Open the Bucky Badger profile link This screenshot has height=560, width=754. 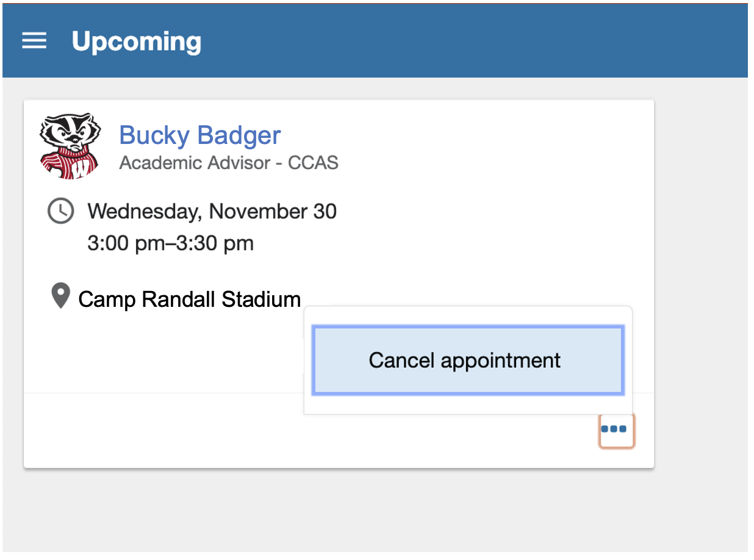pos(199,135)
